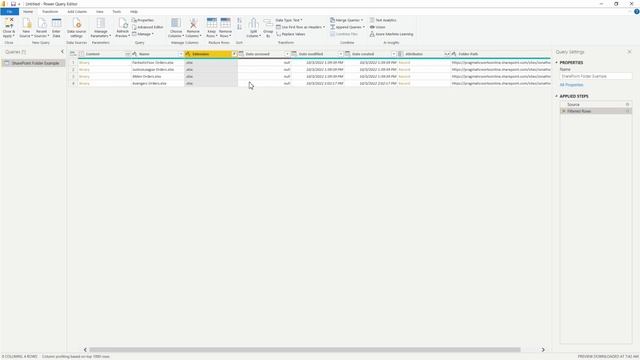This screenshot has height=360, width=640.
Task: Open the Date accessed filter dropdown
Action: (287, 54)
